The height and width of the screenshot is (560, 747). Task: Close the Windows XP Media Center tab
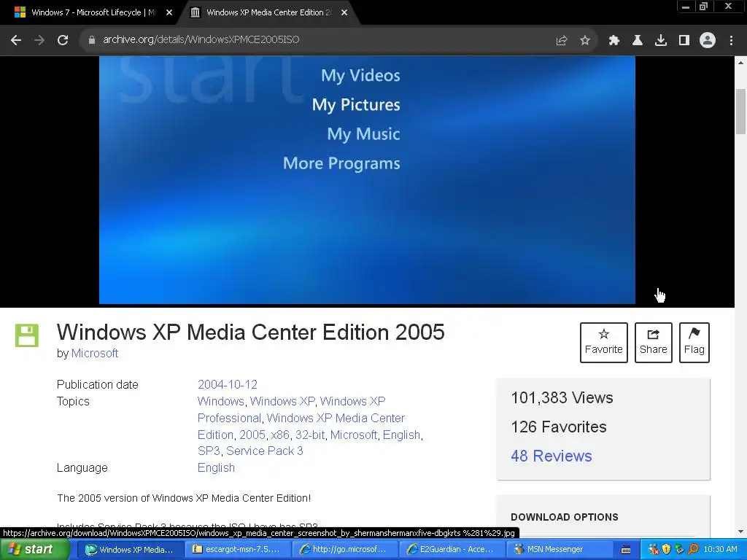[344, 12]
